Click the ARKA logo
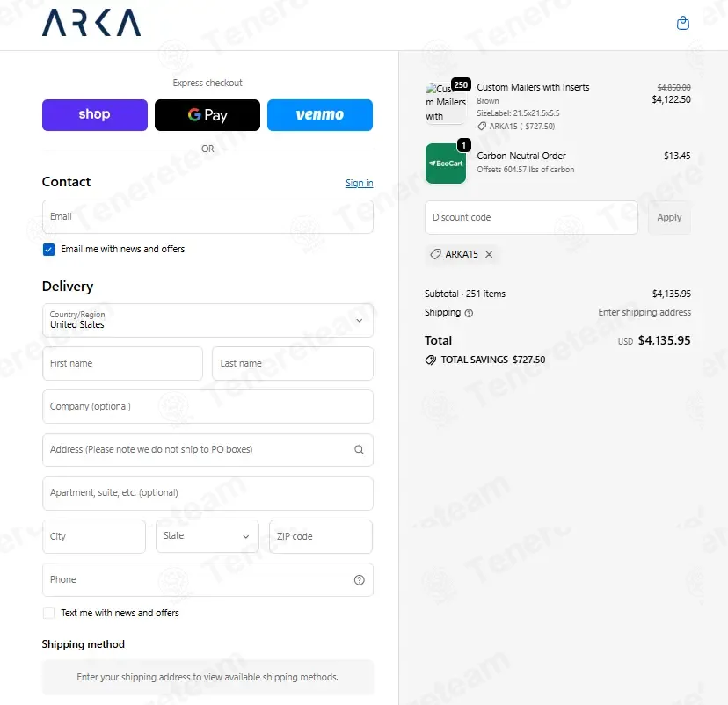This screenshot has height=705, width=728. point(91,23)
